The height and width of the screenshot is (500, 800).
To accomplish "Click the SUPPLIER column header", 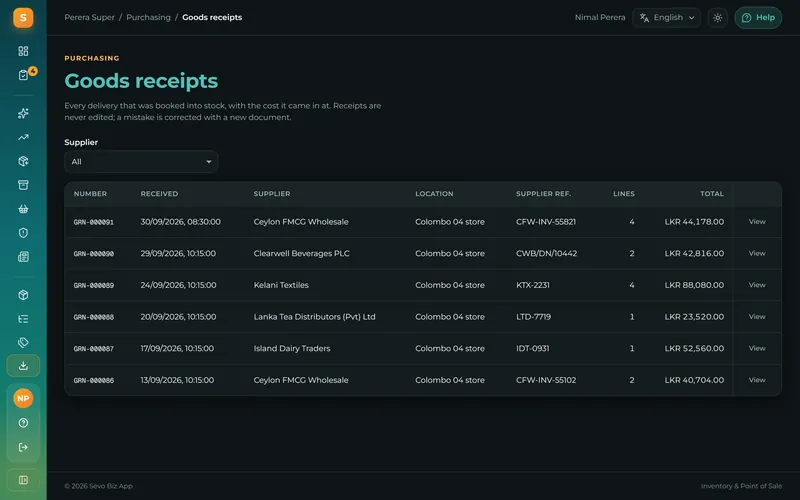I will click(272, 194).
